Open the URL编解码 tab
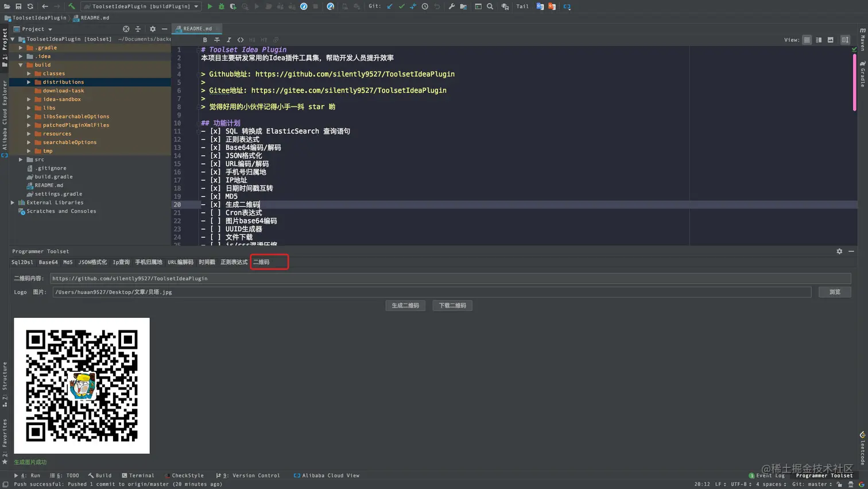868x489 pixels. (x=180, y=262)
